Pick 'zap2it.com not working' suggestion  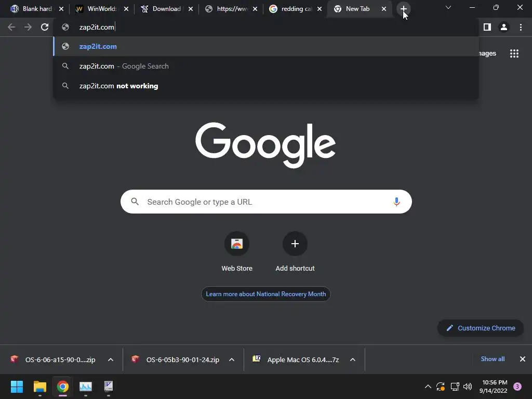[266, 86]
